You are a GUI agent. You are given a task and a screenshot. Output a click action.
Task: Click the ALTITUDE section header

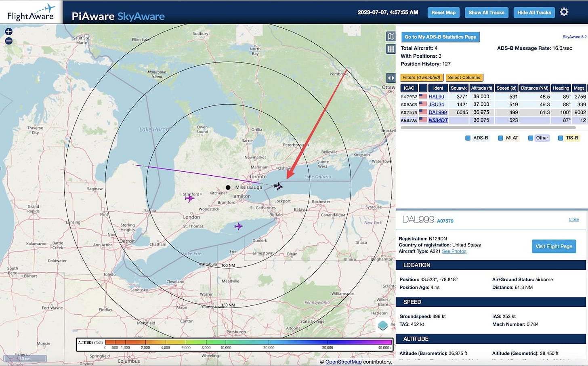pos(491,339)
